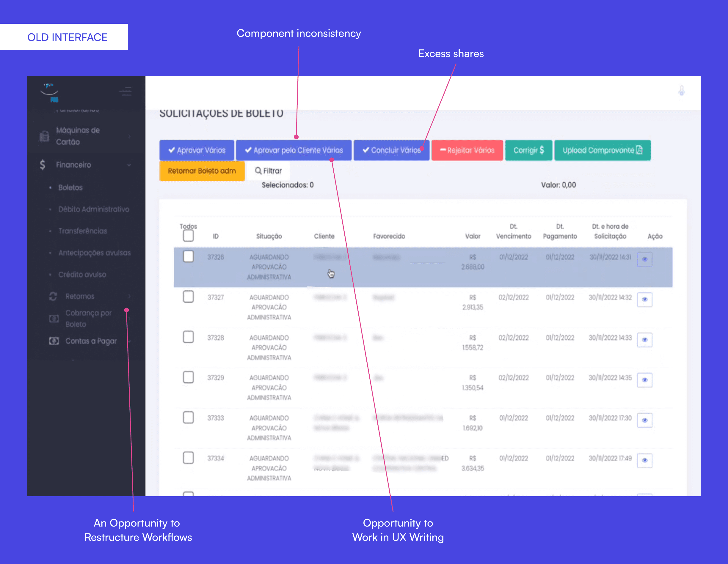
Task: Click the hamburger menu icon in sidebar
Action: click(x=126, y=91)
